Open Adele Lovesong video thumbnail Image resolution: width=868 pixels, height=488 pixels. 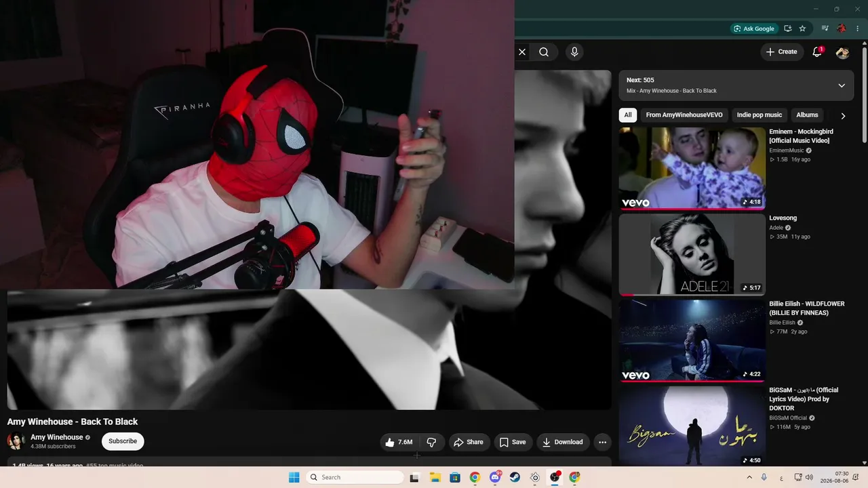pos(692,255)
